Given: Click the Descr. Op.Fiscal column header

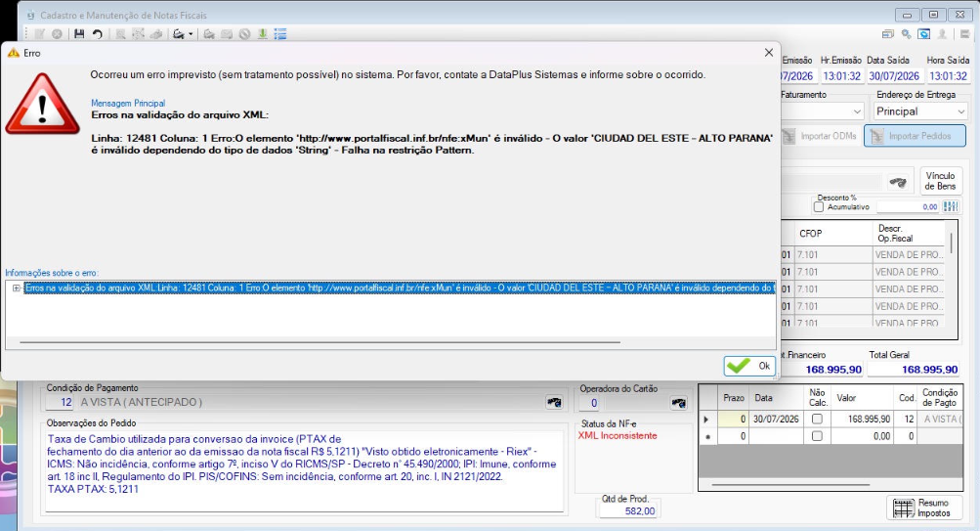Looking at the screenshot, I should pyautogui.click(x=909, y=234).
